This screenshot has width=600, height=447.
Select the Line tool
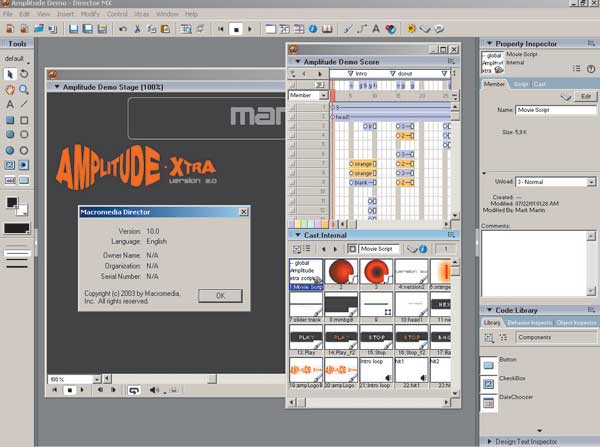pos(24,104)
